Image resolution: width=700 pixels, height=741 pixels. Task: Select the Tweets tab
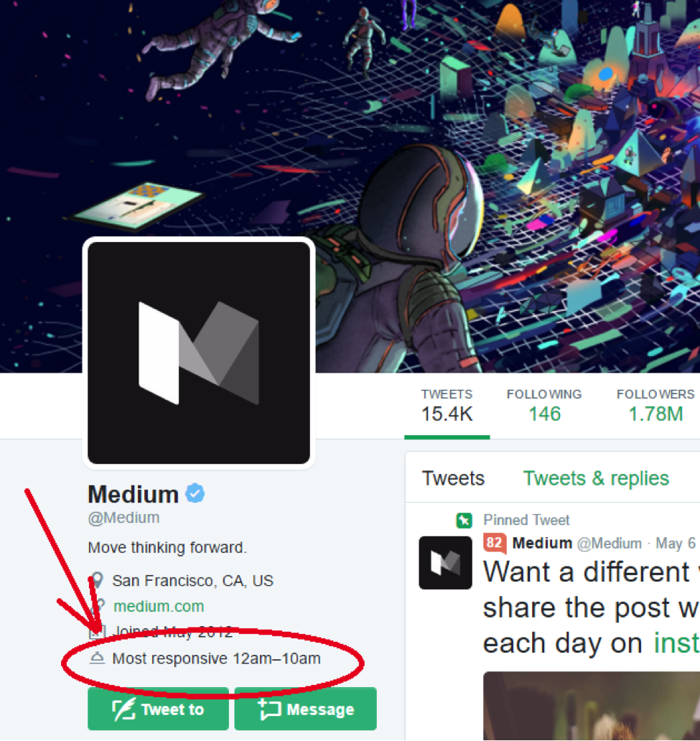click(x=453, y=477)
